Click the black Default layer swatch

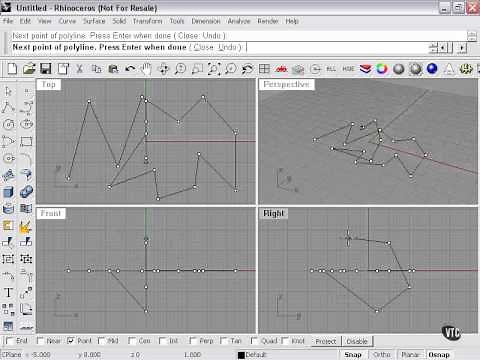click(x=241, y=355)
